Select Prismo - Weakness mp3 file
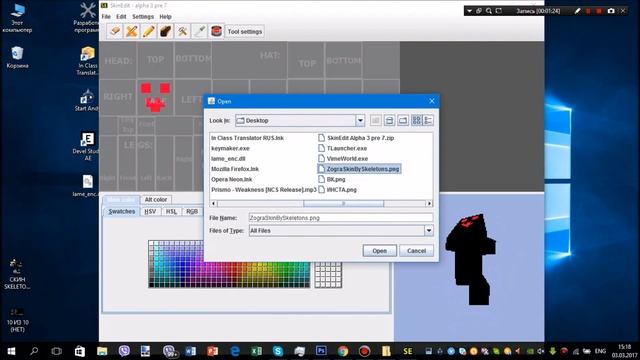The width and height of the screenshot is (640, 360). [x=264, y=190]
